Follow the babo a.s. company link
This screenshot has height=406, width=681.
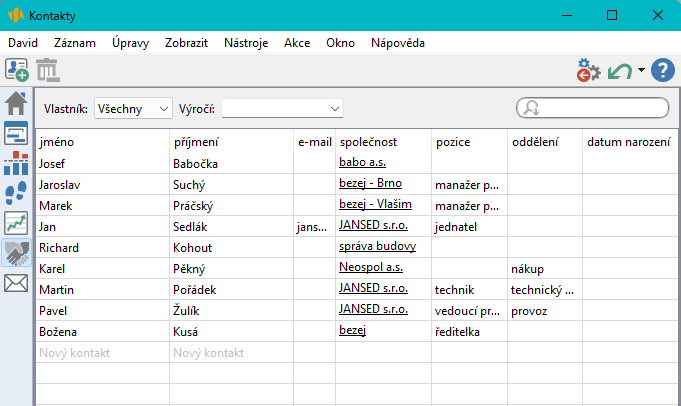pyautogui.click(x=362, y=162)
